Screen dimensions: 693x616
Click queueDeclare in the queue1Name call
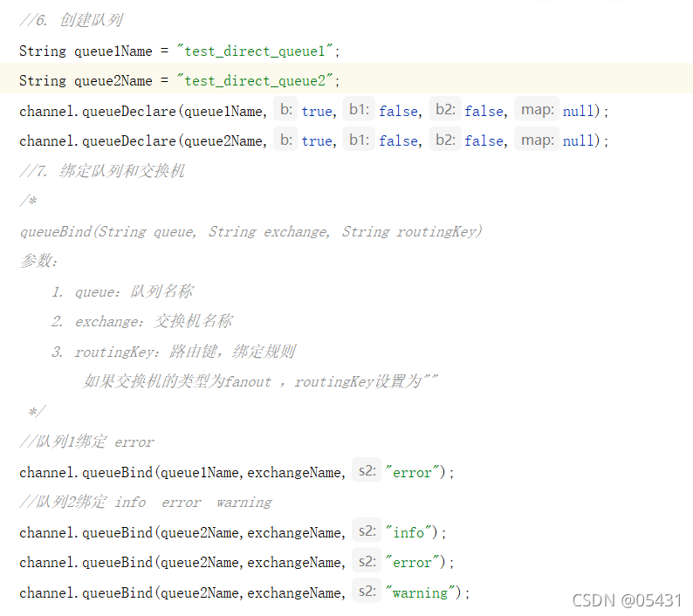[x=129, y=111]
